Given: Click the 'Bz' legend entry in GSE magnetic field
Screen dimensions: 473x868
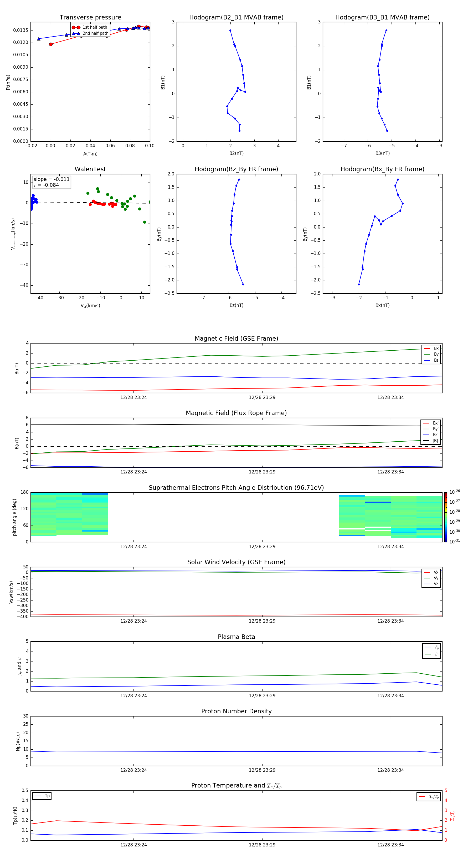Looking at the screenshot, I should (x=431, y=360).
